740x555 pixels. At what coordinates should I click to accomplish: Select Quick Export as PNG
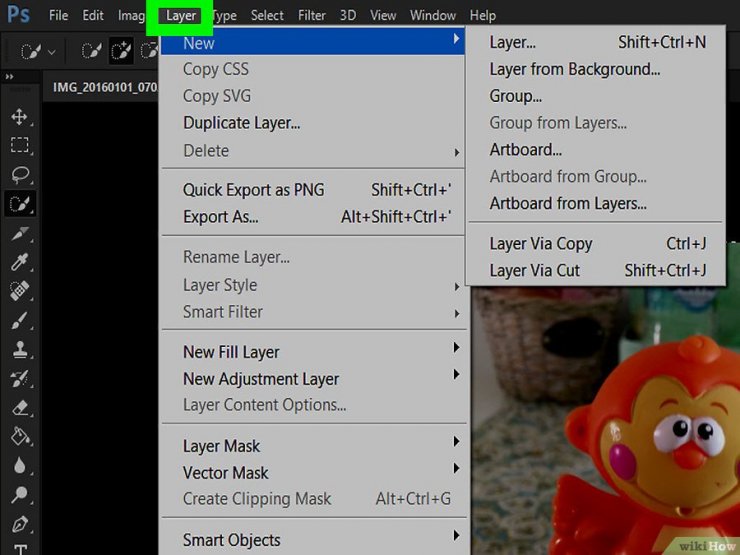(253, 190)
